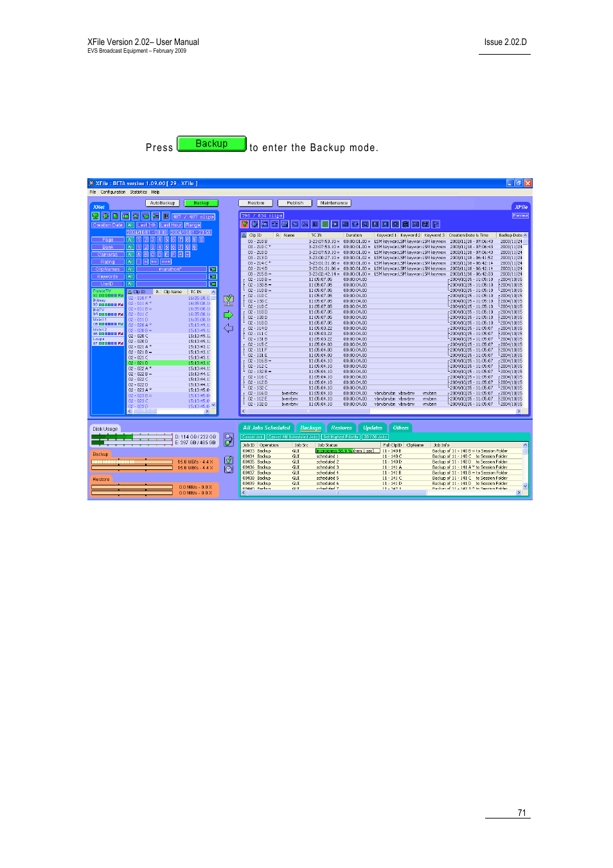This screenshot has height=868, width=613.
Task: Toggle the Last 24h date filter
Action: click(147, 225)
